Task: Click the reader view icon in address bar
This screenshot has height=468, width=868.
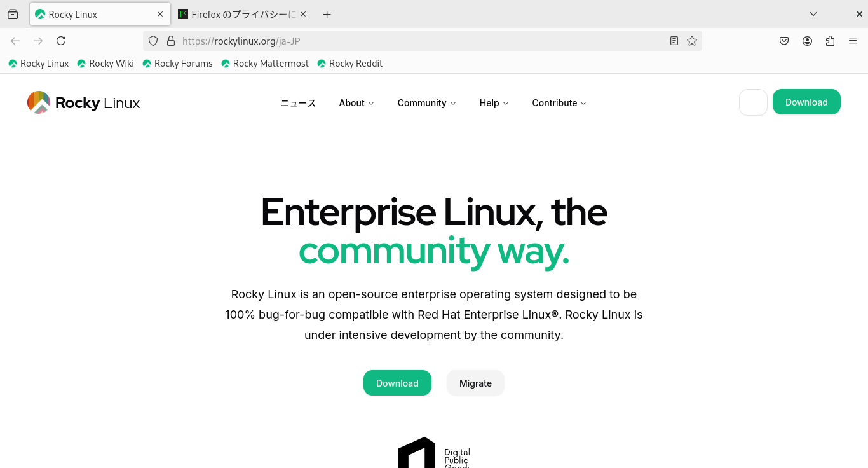Action: click(674, 40)
